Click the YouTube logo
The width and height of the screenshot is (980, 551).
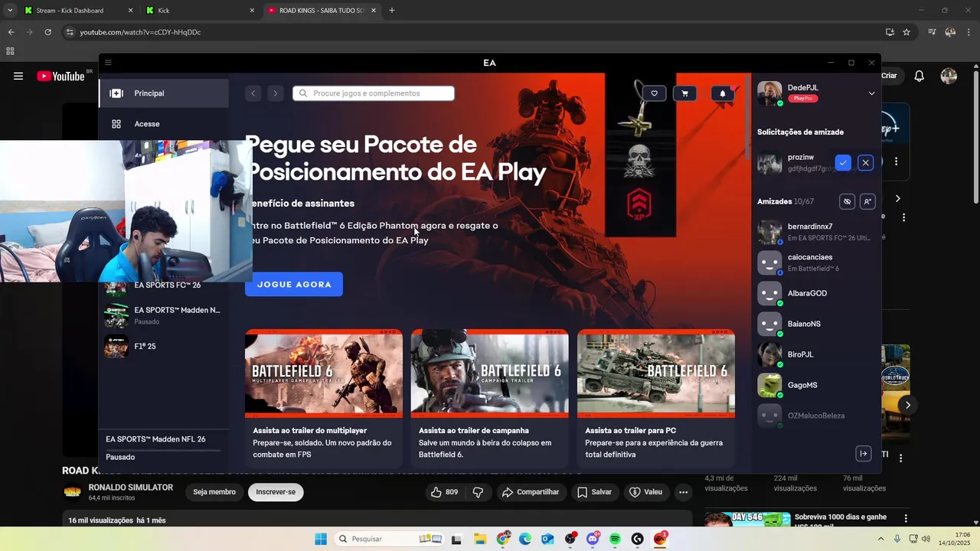tap(60, 76)
